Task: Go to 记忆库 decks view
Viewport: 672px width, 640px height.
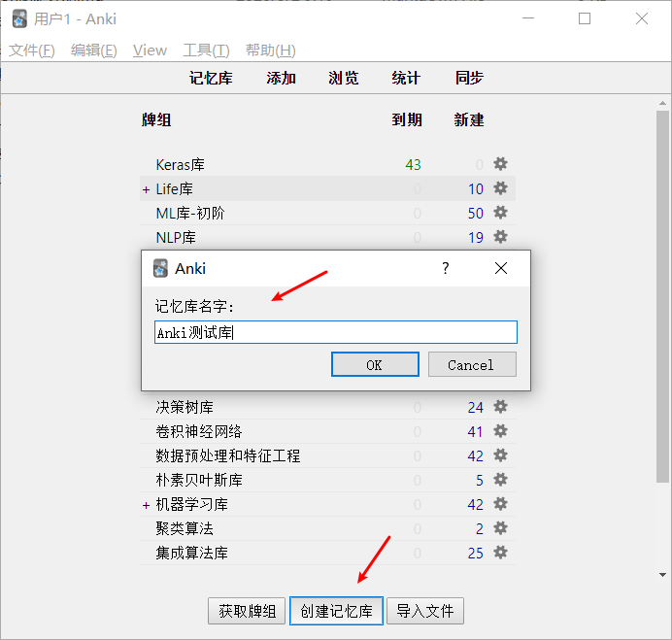Action: [211, 78]
